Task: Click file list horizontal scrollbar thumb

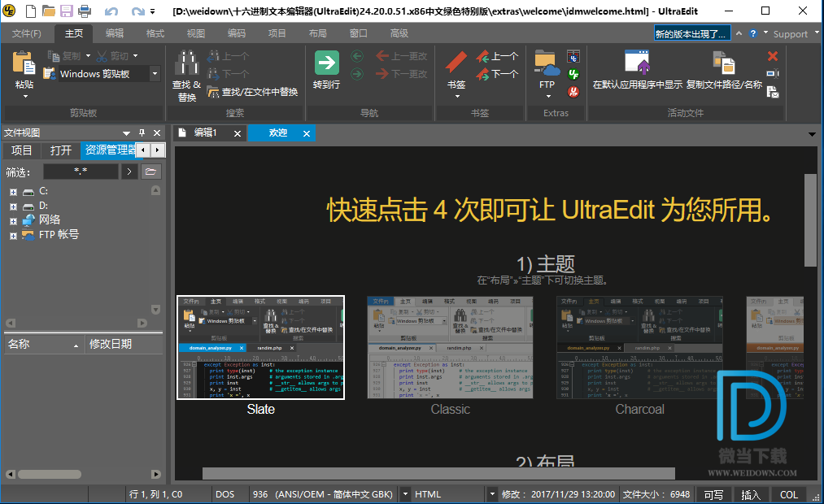Action: tap(50, 474)
